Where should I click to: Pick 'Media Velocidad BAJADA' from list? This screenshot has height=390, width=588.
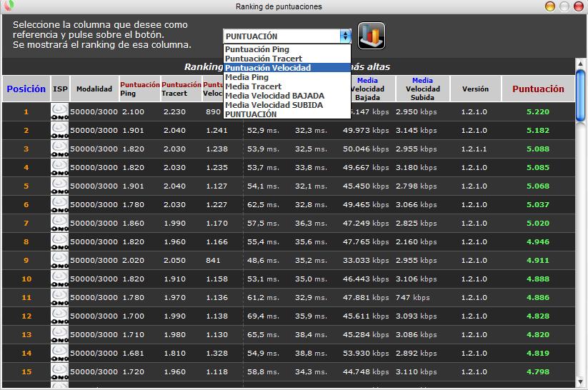[x=274, y=96]
